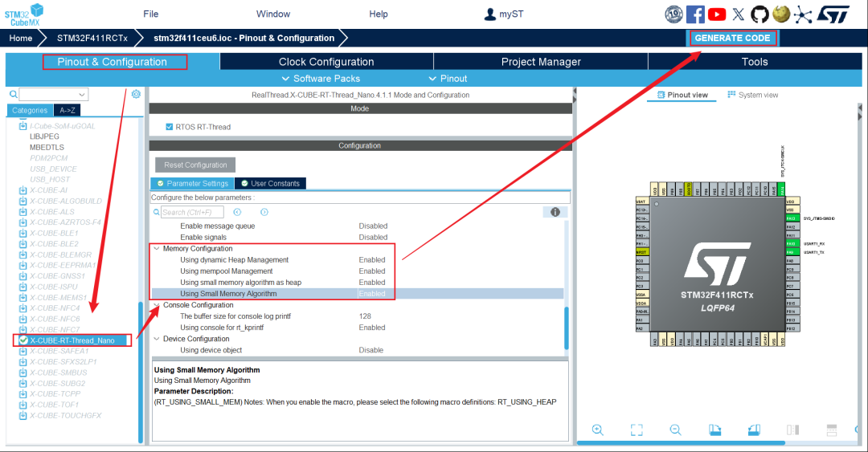Collapse the Memory Configuration section

click(x=157, y=249)
